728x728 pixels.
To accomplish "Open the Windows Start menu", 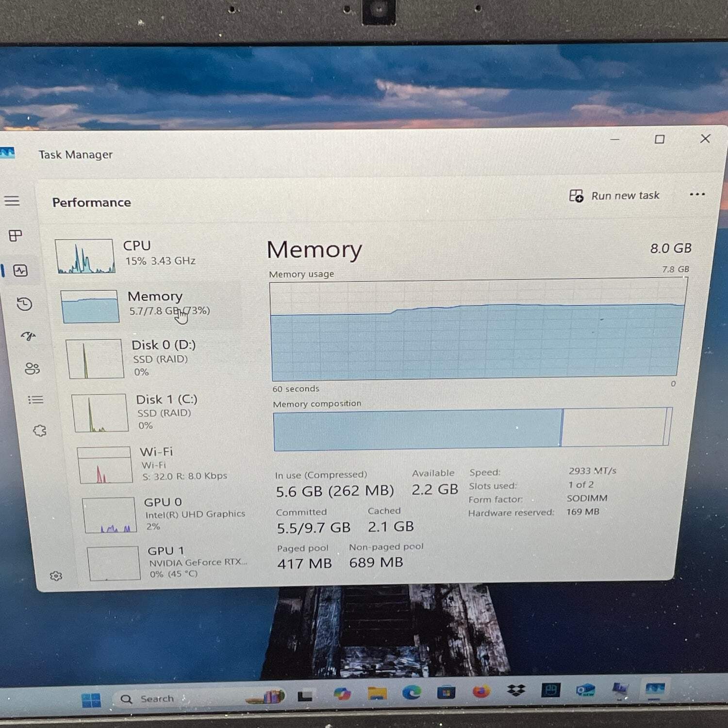I will coord(91,700).
